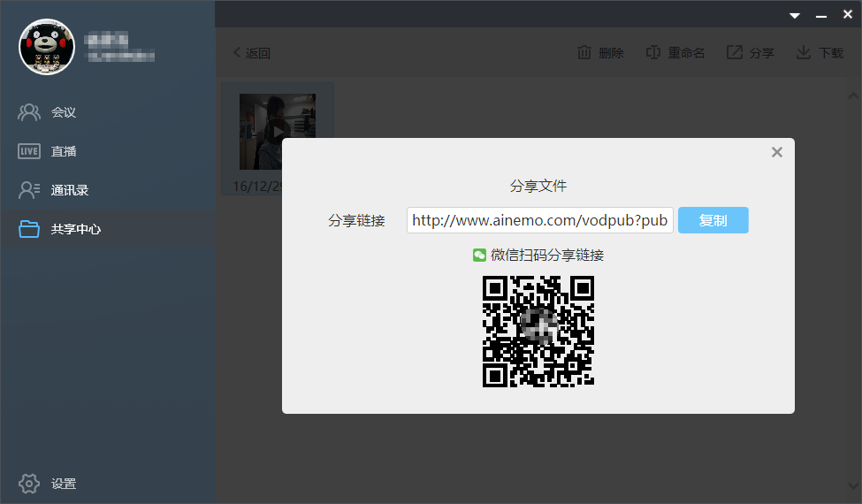Viewport: 862px width, 504px height.
Task: Click the WeChat sharing QR code
Action: [538, 332]
